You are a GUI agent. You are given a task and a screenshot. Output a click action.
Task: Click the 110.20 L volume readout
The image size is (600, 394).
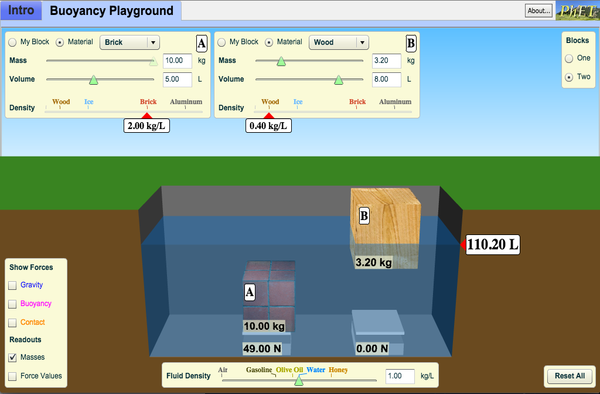(492, 244)
